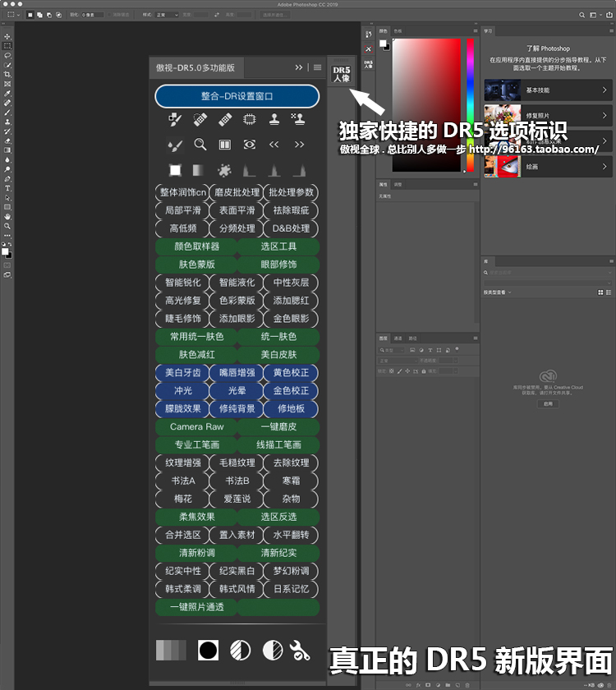The image size is (616, 690).
Task: Switch to the Channels tab
Action: [398, 338]
